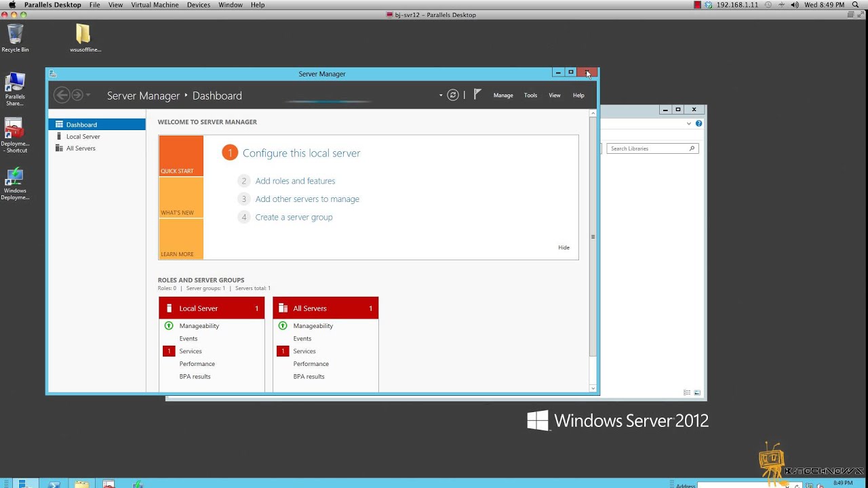
Task: Click the Back navigation arrow in Server Manager
Action: [62, 96]
